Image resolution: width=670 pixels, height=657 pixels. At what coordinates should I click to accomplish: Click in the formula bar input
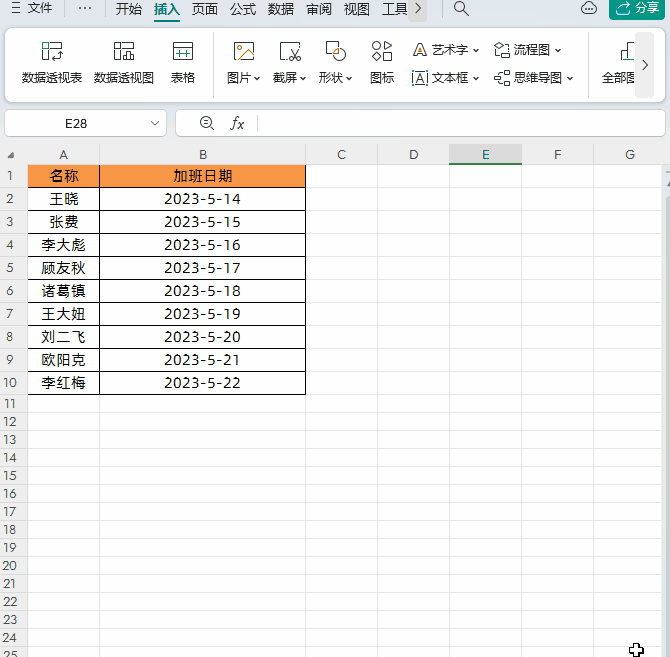click(461, 123)
